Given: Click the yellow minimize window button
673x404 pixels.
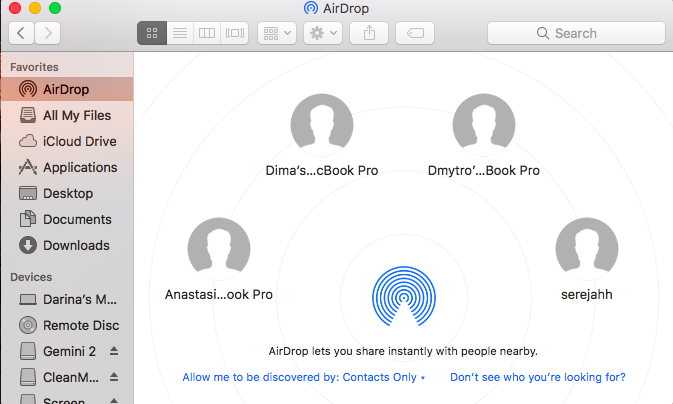Looking at the screenshot, I should [x=35, y=8].
